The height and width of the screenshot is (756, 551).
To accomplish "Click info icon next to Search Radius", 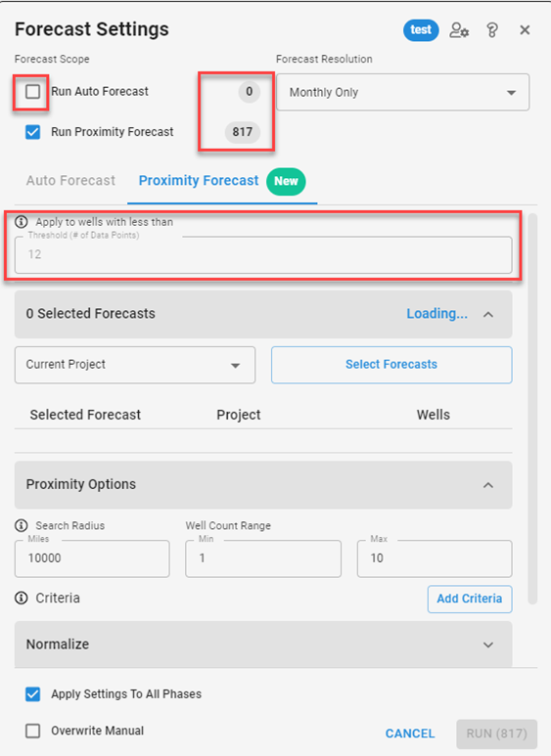I will pyautogui.click(x=22, y=525).
